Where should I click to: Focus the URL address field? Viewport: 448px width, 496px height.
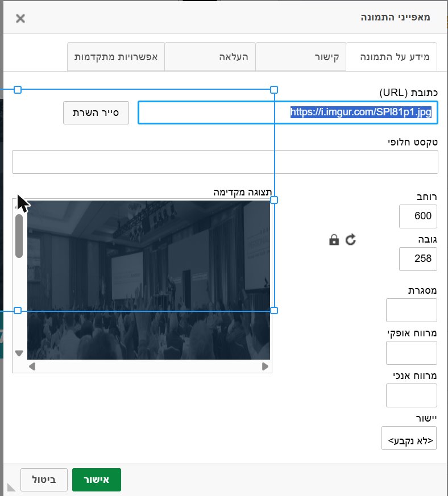[x=288, y=112]
